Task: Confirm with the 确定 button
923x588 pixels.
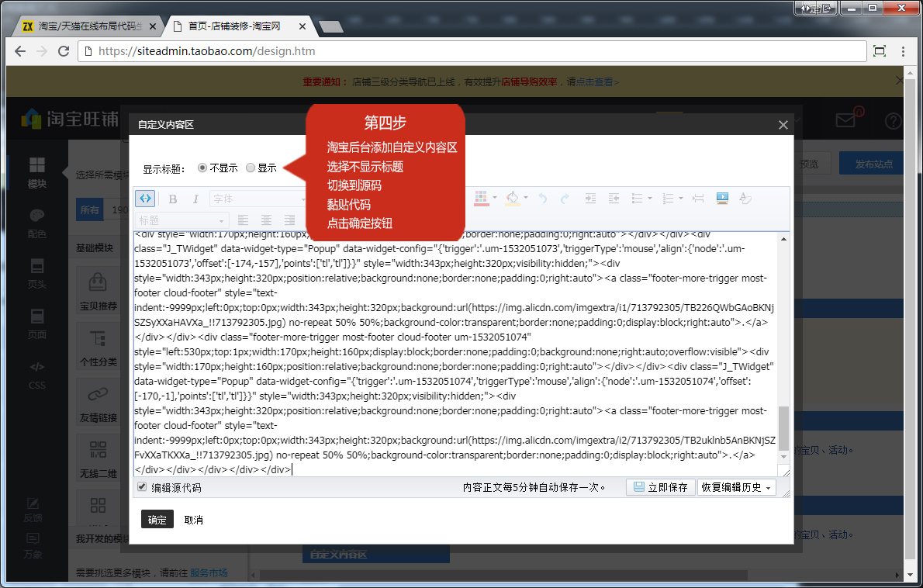Action: tap(157, 519)
